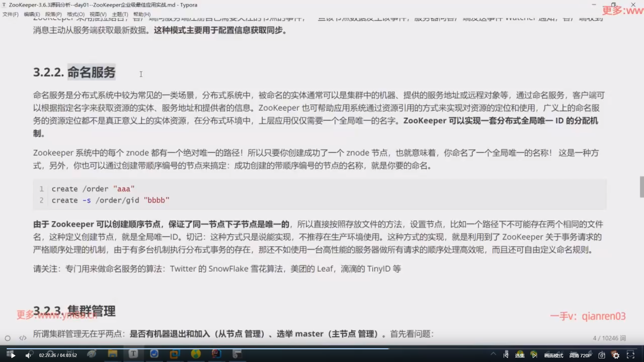Viewport: 644px width, 362px height.
Task: Skip to previous episode
Action: click(x=506, y=355)
